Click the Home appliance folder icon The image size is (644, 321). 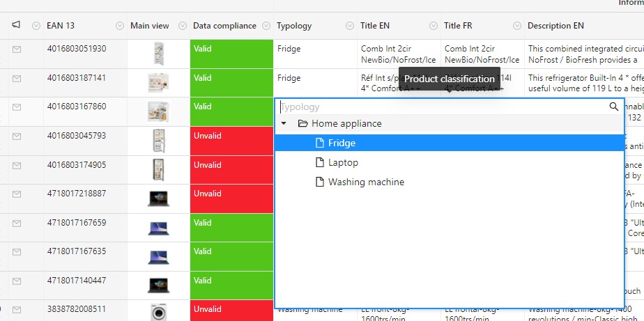click(x=302, y=124)
